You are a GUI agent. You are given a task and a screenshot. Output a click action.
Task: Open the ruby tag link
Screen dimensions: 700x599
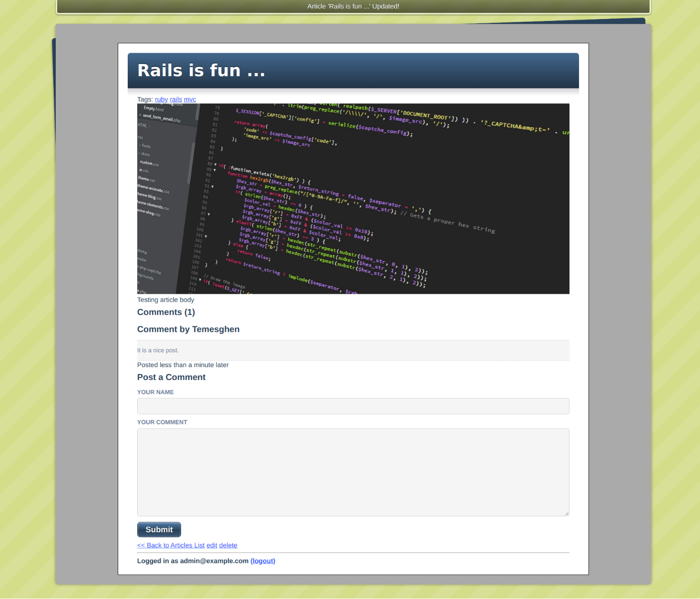click(x=161, y=100)
